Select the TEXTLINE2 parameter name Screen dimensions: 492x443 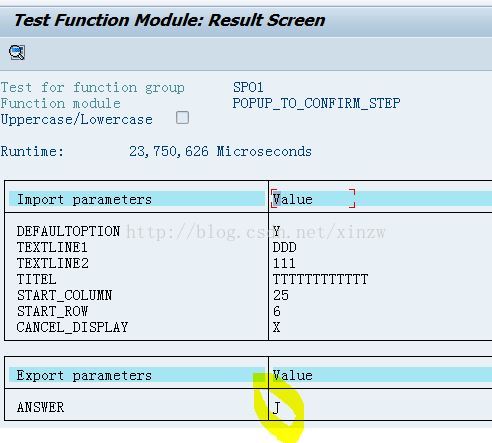pos(53,263)
